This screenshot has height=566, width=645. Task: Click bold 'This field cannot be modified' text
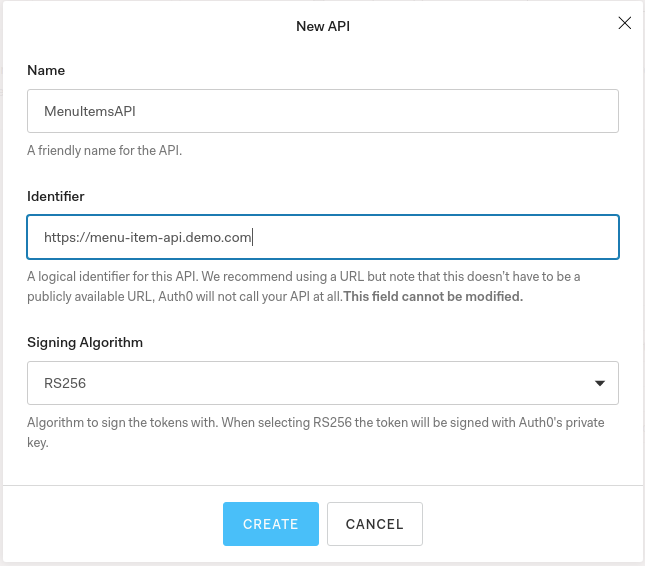coord(433,296)
